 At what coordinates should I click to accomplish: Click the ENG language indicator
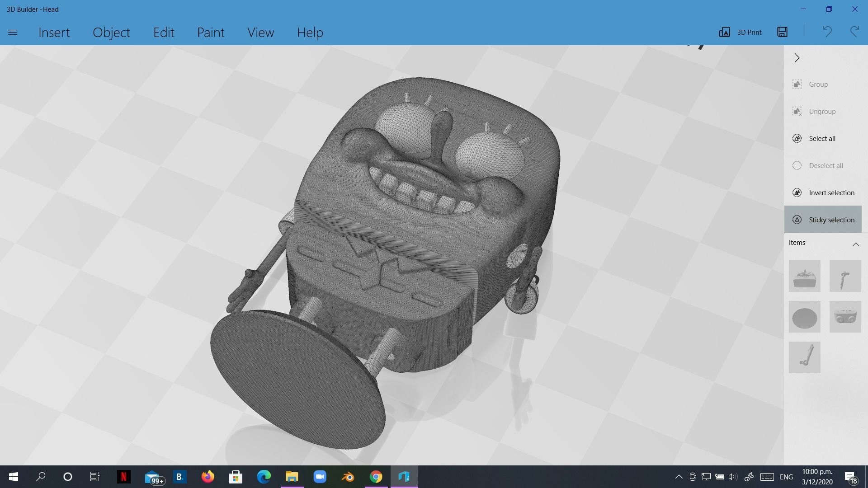786,477
